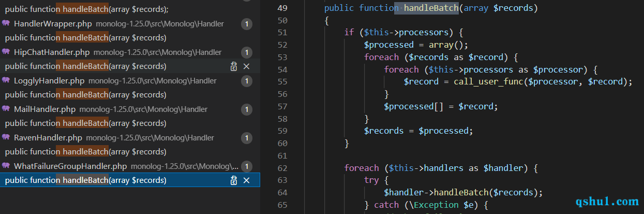Image resolution: width=644 pixels, height=214 pixels.
Task: Click the PHP icon beside RavenHandler.php
Action: coord(6,137)
